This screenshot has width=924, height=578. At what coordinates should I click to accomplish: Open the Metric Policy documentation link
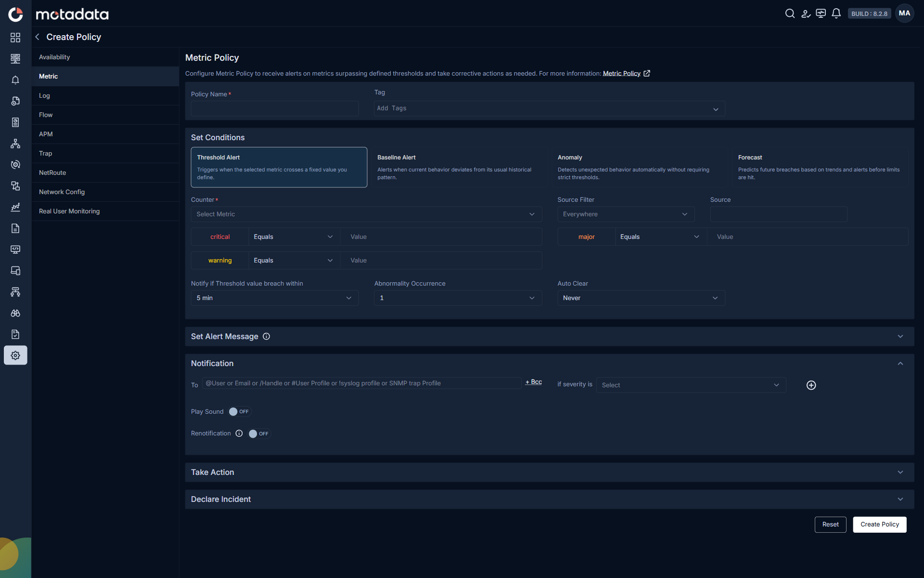(626, 74)
